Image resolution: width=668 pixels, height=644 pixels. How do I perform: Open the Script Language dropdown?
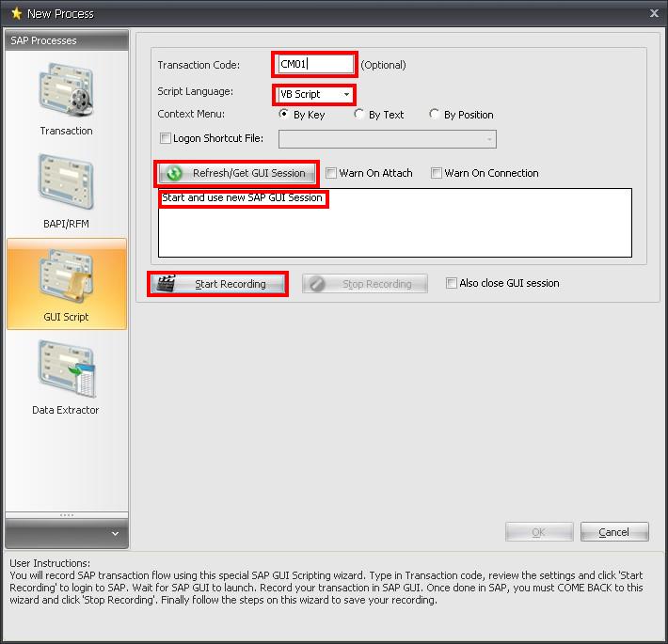click(x=346, y=94)
